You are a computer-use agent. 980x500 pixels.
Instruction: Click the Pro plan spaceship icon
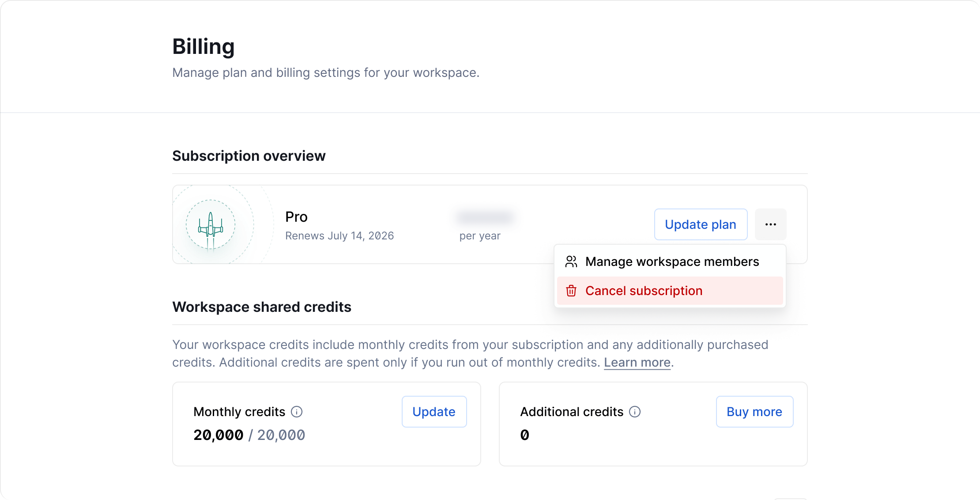point(211,225)
